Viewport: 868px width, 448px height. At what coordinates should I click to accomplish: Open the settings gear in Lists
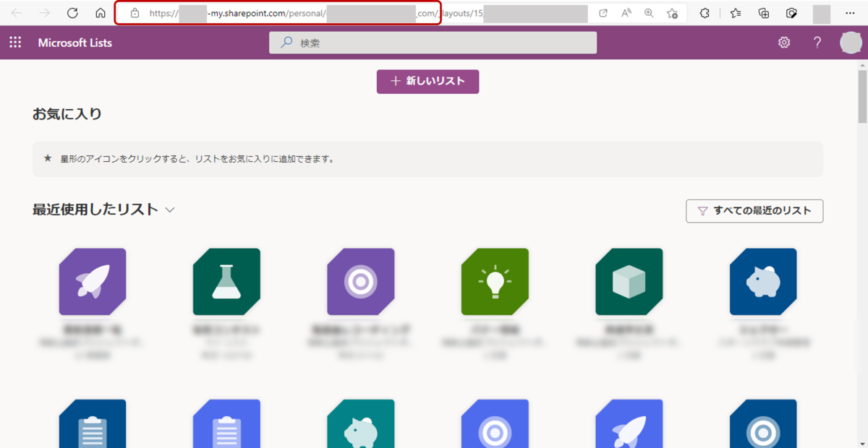pyautogui.click(x=784, y=43)
